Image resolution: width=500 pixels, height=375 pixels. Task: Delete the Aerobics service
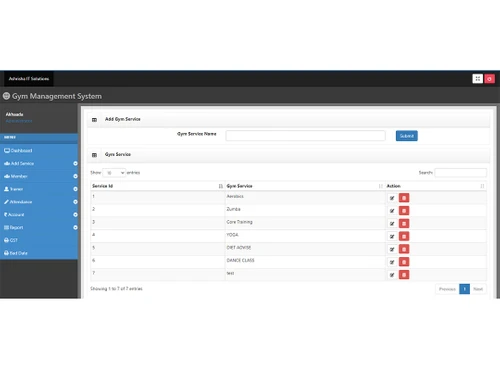[x=404, y=198]
